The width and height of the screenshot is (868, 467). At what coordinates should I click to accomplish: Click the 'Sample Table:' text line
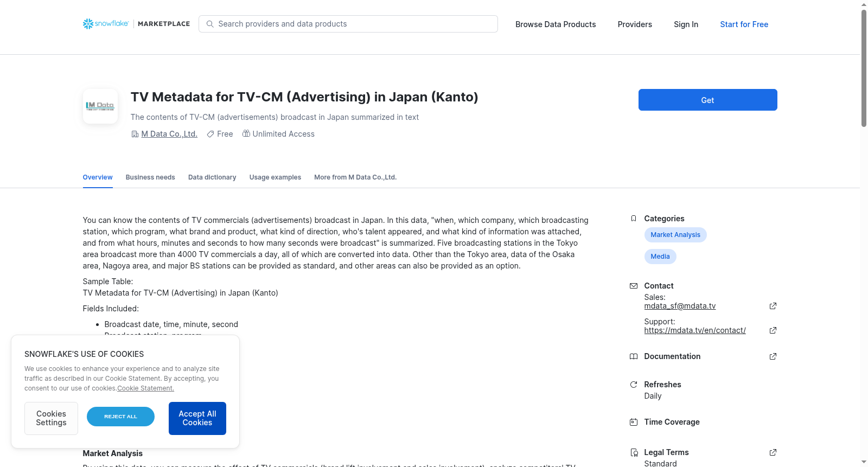(x=108, y=282)
